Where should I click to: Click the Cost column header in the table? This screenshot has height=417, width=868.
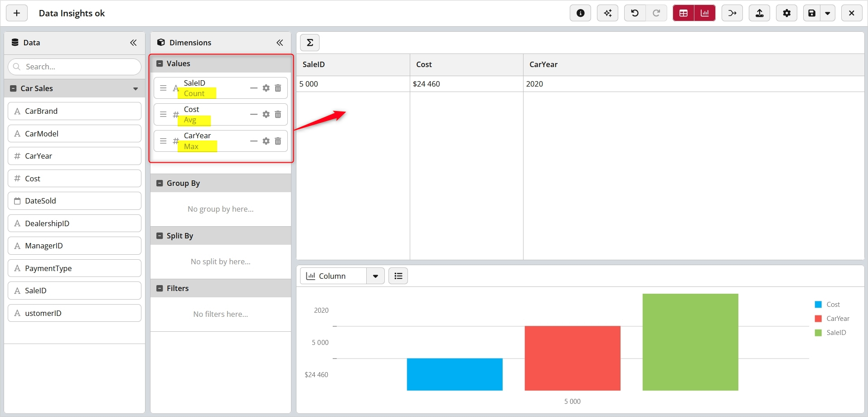tap(466, 64)
